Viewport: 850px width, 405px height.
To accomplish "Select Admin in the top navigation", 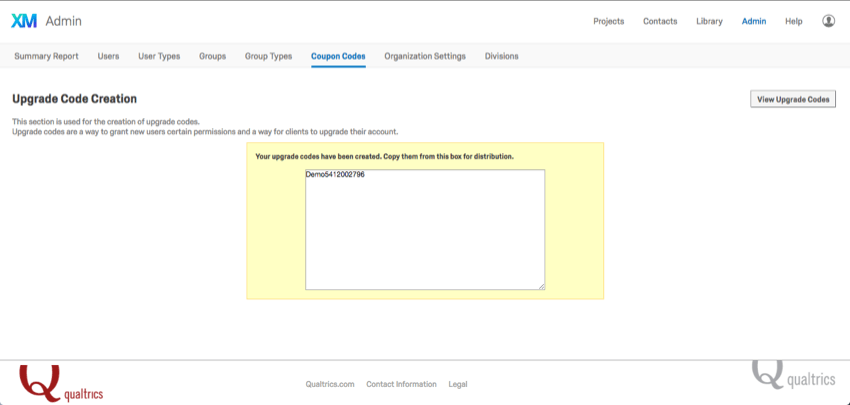I will (x=754, y=22).
